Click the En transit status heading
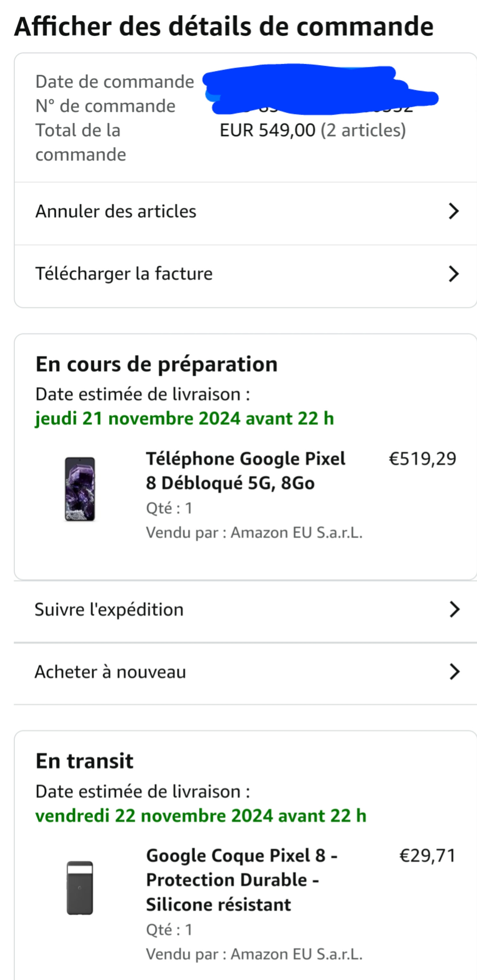The height and width of the screenshot is (980, 477). [x=85, y=761]
